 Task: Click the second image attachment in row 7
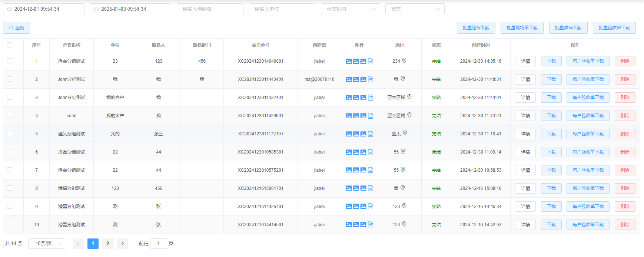click(356, 170)
